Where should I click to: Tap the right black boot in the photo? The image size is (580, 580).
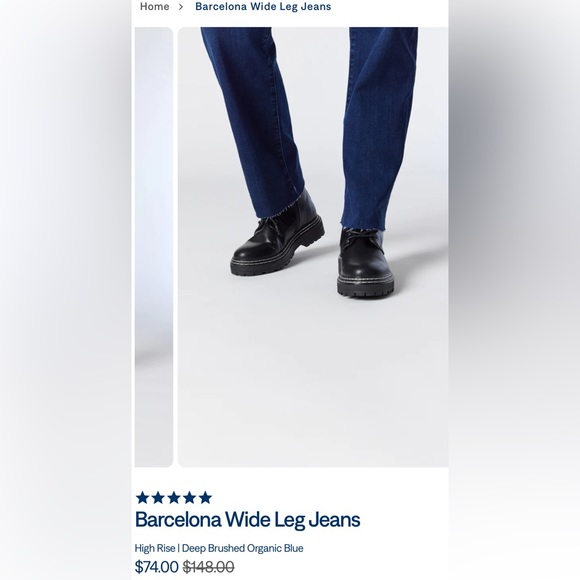point(365,263)
